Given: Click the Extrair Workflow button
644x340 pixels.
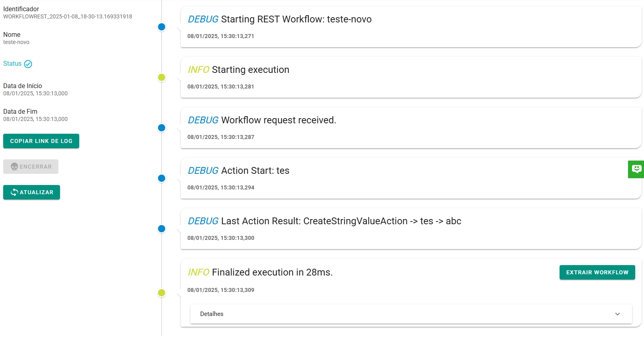Looking at the screenshot, I should pyautogui.click(x=597, y=272).
